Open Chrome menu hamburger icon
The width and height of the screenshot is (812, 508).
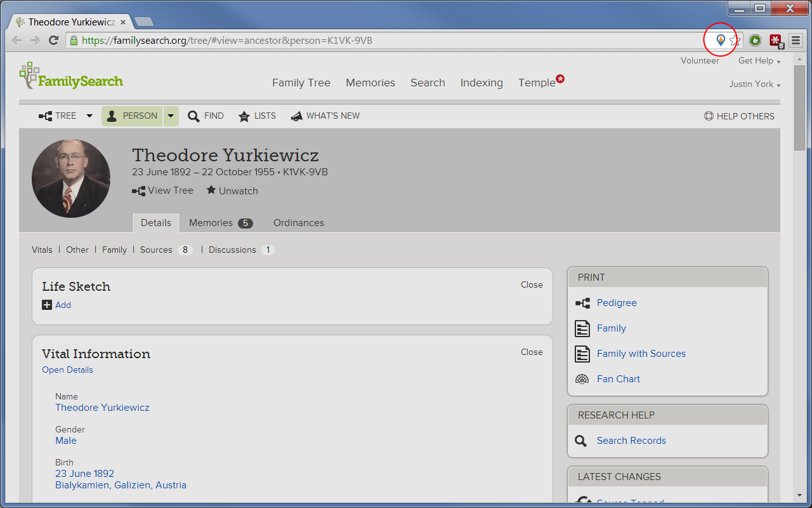point(796,41)
